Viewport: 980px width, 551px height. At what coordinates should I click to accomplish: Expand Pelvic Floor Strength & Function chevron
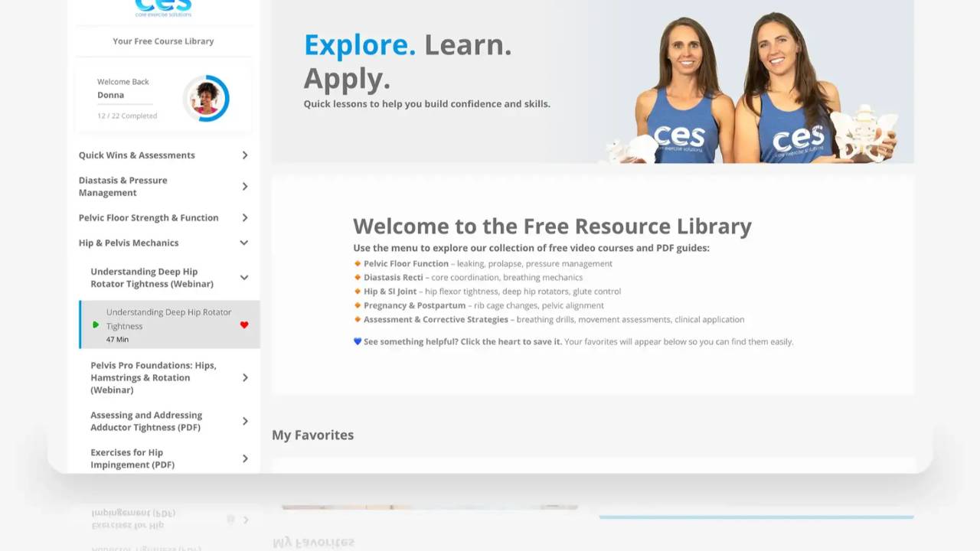(x=245, y=218)
